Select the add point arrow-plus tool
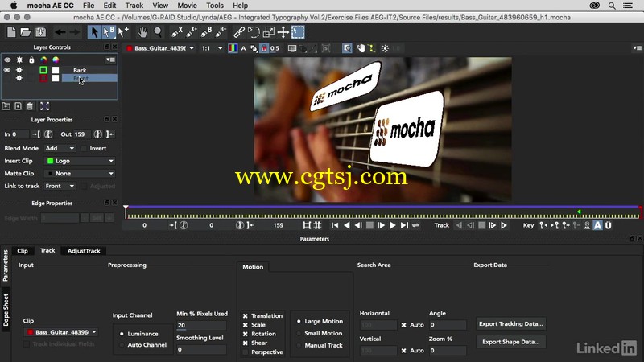Screen dimensions: 644x362 tap(123, 32)
